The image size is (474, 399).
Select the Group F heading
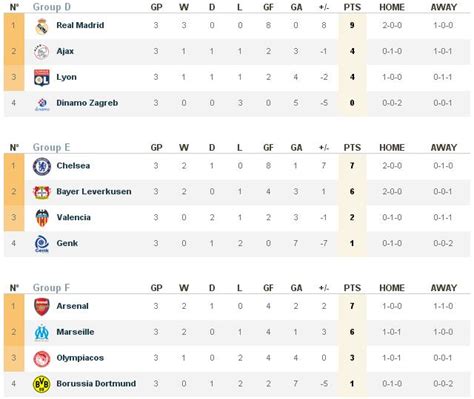click(x=51, y=288)
